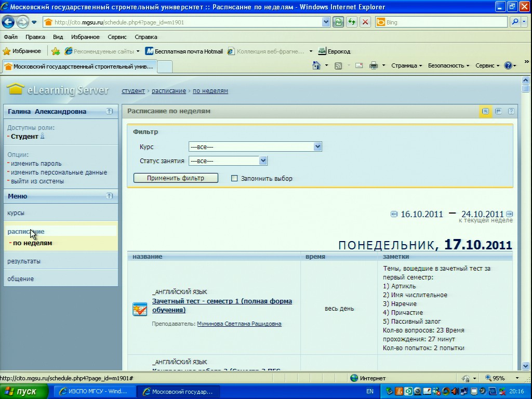532x399 pixels.
Task: Open the Вид menu
Action: click(x=58, y=37)
